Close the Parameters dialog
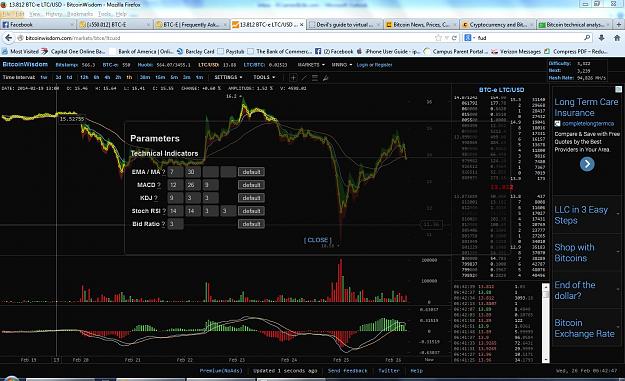 coord(318,240)
